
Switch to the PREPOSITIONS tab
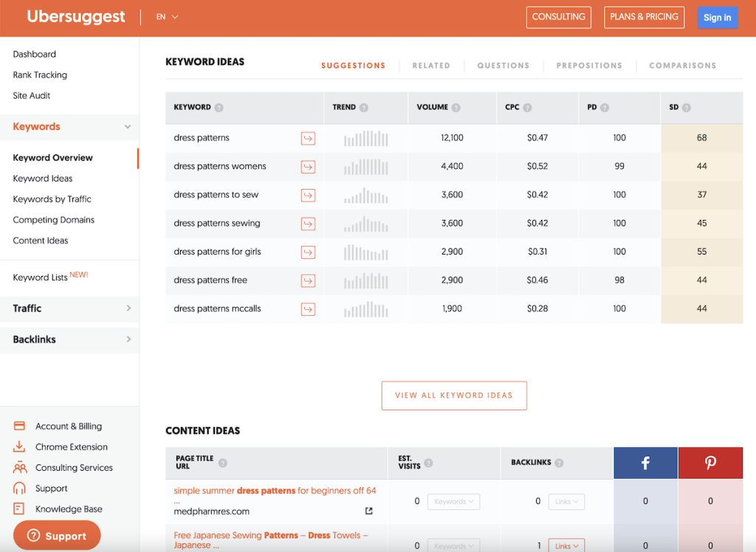coord(589,66)
